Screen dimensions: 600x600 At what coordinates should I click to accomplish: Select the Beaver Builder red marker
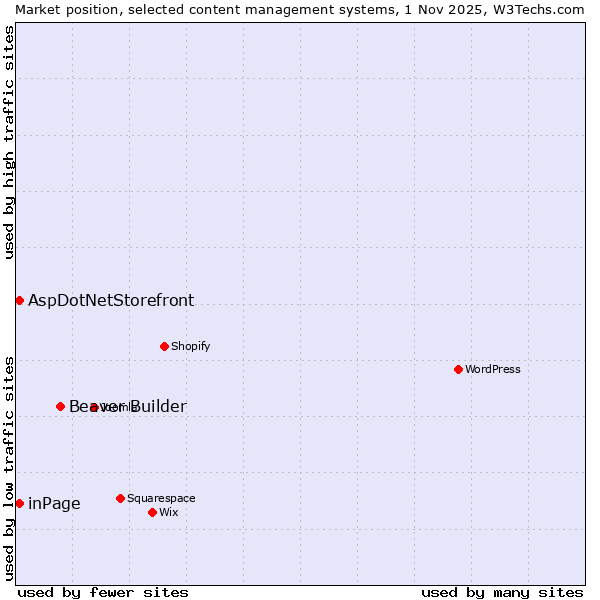coord(60,406)
